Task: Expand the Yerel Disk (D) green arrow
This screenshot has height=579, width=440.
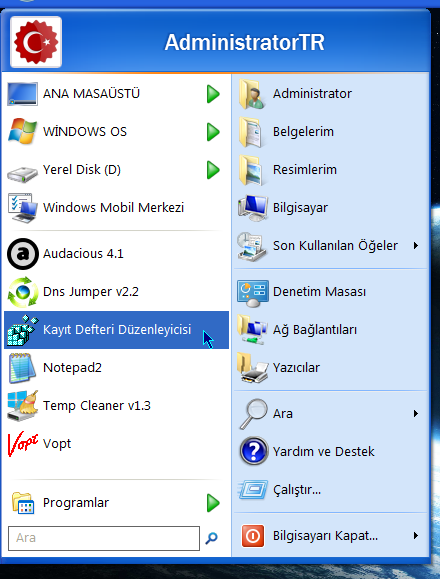Action: coord(213,170)
